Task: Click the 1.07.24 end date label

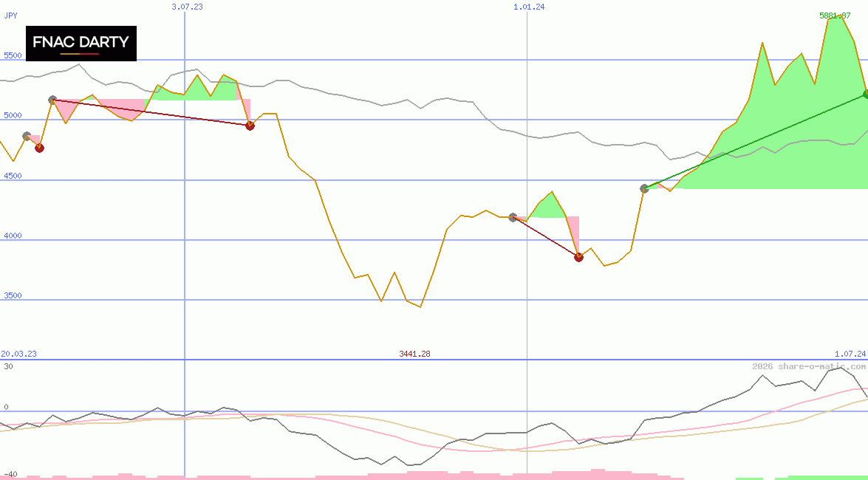Action: (850, 354)
